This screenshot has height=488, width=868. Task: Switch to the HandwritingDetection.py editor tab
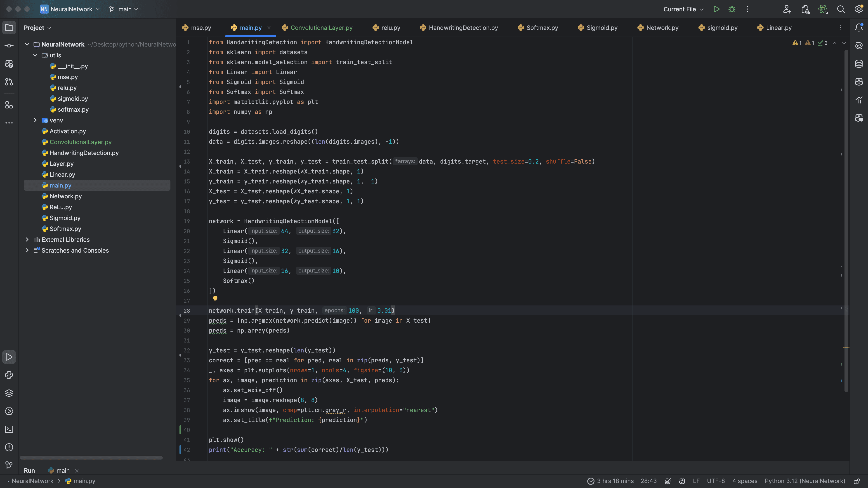459,28
